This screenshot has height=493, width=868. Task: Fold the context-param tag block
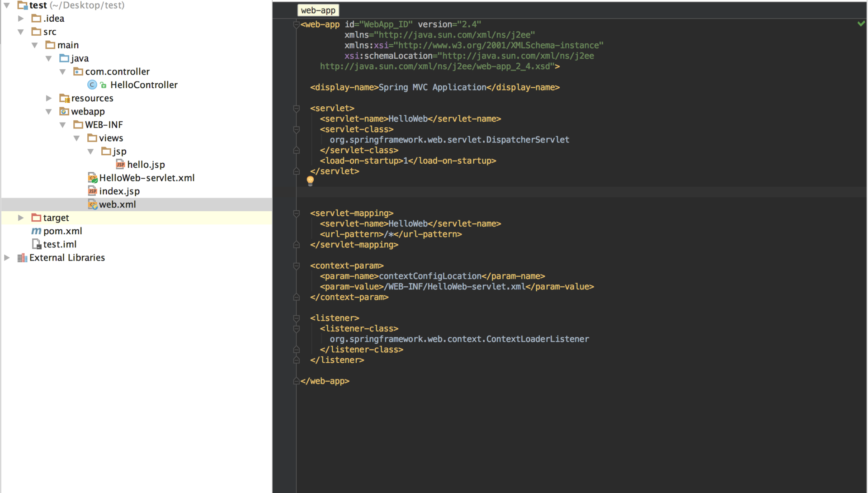(x=297, y=266)
